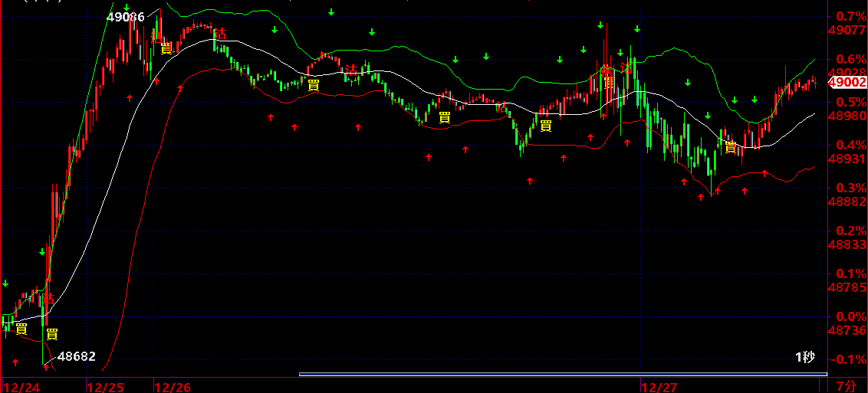The image size is (868, 393).
Task: Jump to the 12/27 date marker
Action: (x=659, y=387)
